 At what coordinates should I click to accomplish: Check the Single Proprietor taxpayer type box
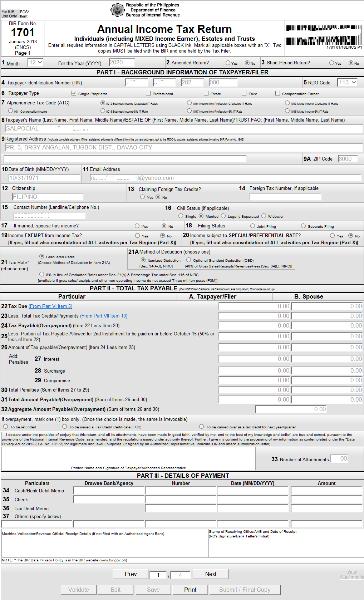(74, 93)
